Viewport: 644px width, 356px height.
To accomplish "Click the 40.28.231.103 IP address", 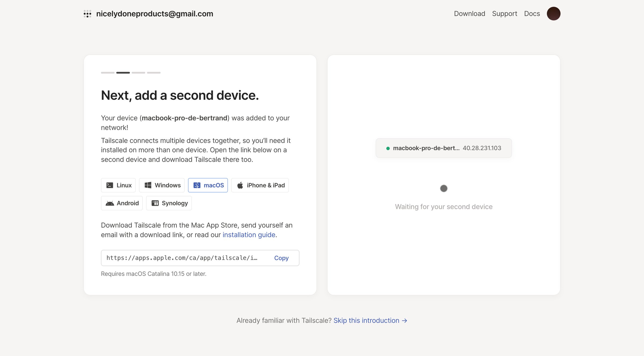I will click(x=482, y=148).
